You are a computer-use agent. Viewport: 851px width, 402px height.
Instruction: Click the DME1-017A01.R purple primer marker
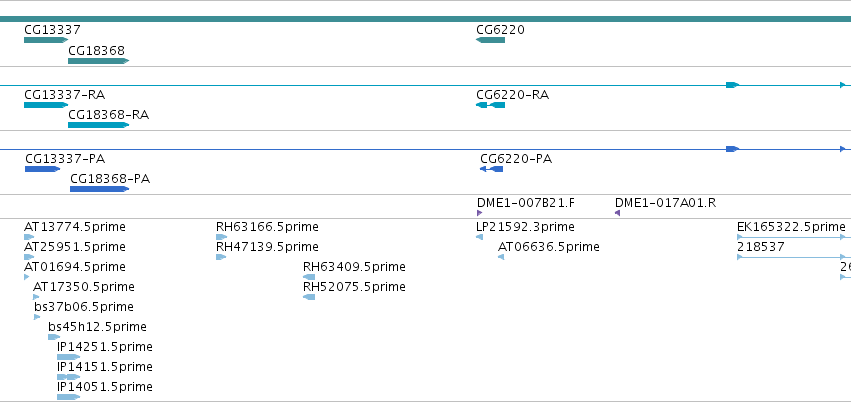point(618,213)
